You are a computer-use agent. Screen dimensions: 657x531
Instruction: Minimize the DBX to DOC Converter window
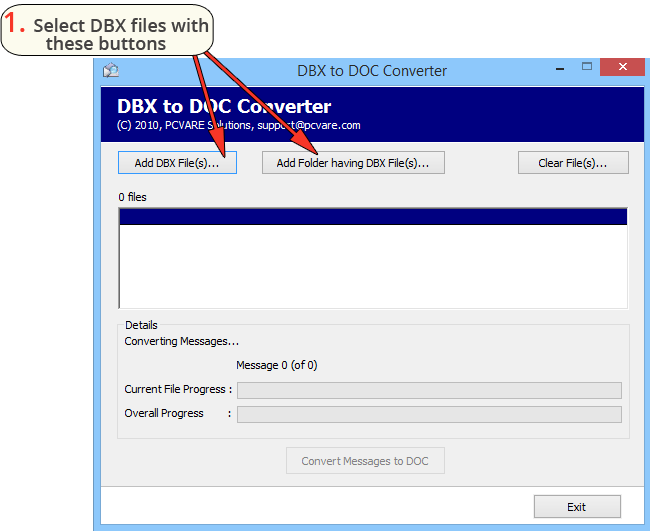click(x=560, y=68)
